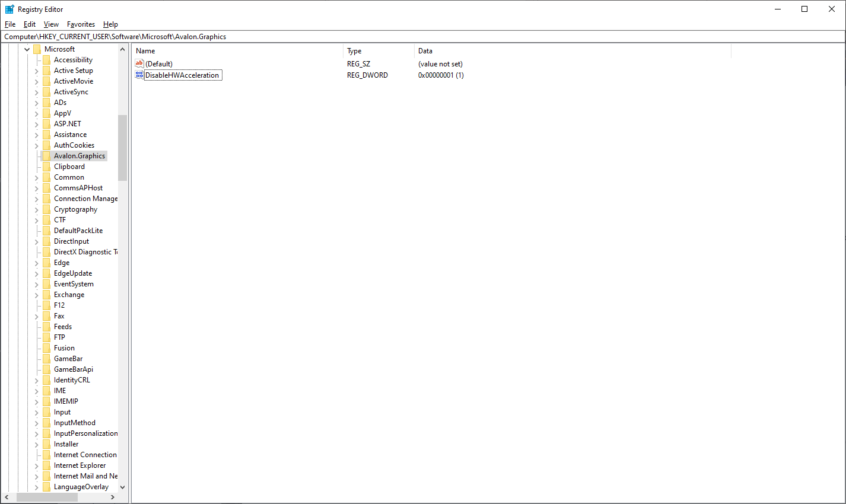This screenshot has height=504, width=846.
Task: Open the Favorites menu
Action: [x=81, y=24]
